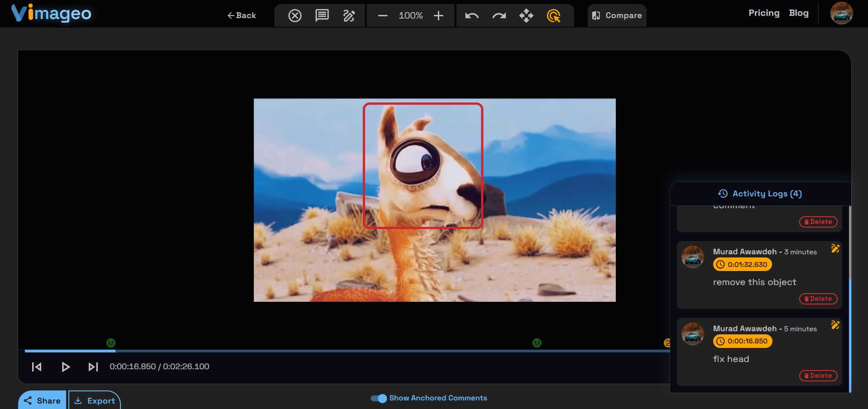868x409 pixels.
Task: Click the Vimageo logo
Action: [x=51, y=13]
